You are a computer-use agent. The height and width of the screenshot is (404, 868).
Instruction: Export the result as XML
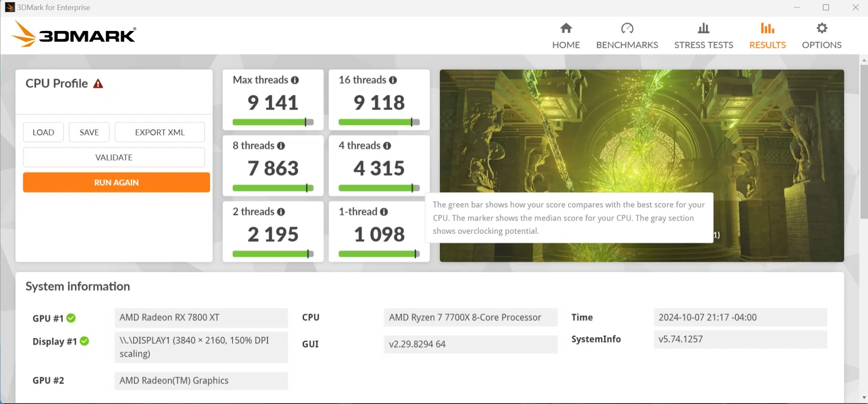click(160, 132)
